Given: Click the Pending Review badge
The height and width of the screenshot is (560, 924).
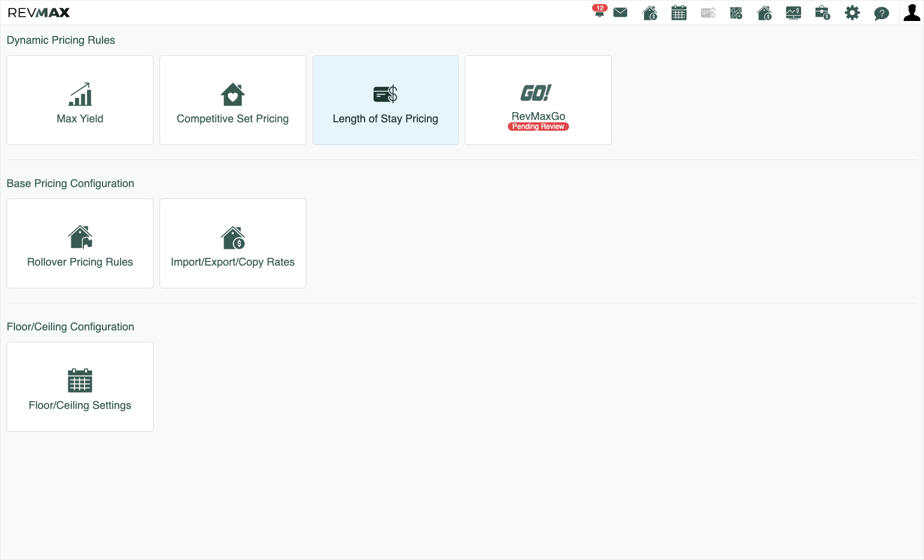Looking at the screenshot, I should [538, 127].
